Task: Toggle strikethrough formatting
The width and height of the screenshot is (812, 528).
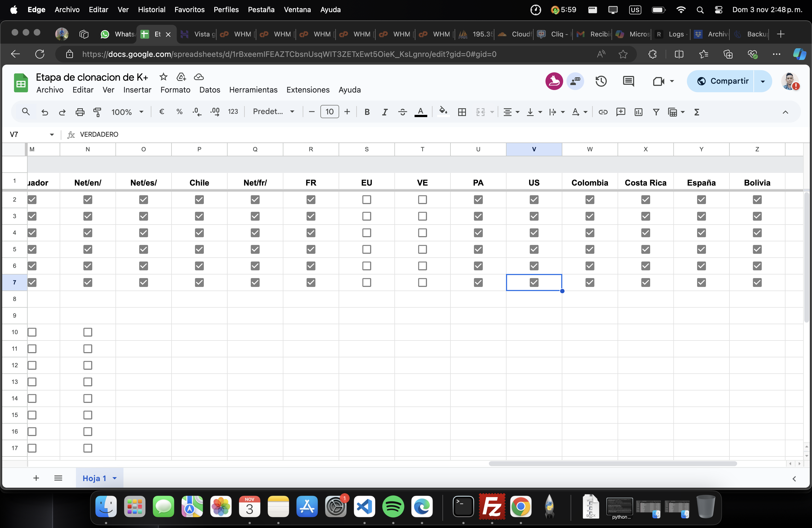Action: point(403,112)
